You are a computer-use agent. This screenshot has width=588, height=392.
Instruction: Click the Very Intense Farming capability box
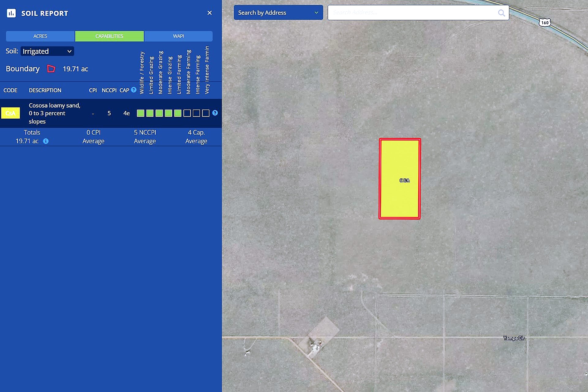(206, 113)
